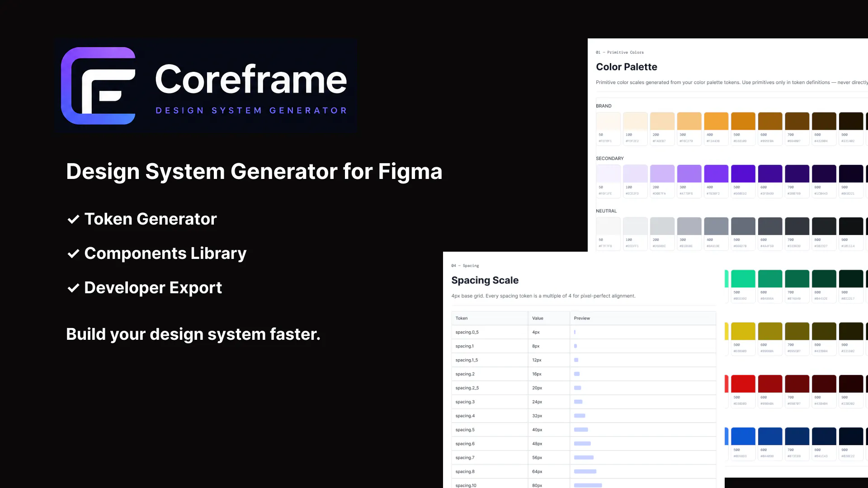Screen dimensions: 868x488
Task: Click the checkmark beside Token Generator
Action: 73,220
